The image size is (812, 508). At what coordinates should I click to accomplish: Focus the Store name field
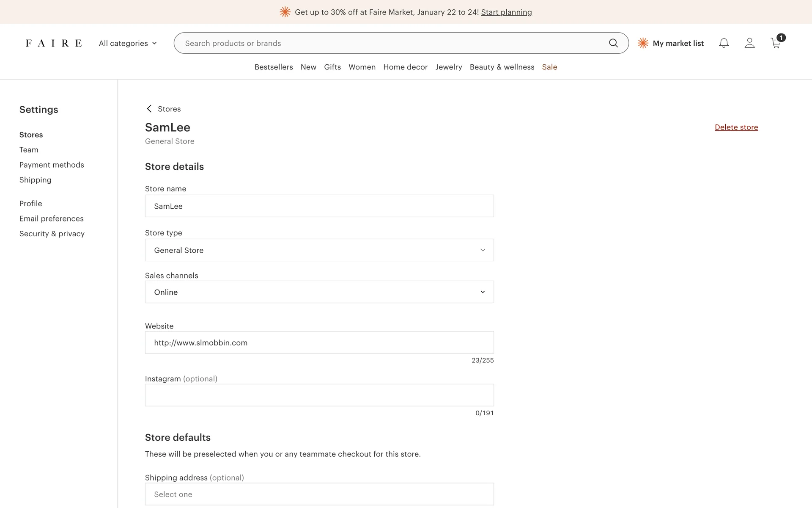coord(319,206)
